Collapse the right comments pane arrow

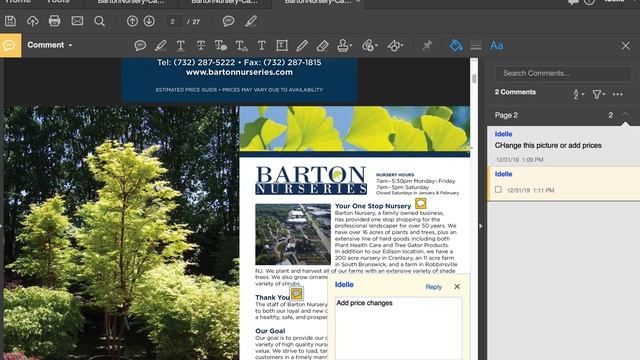tap(481, 226)
